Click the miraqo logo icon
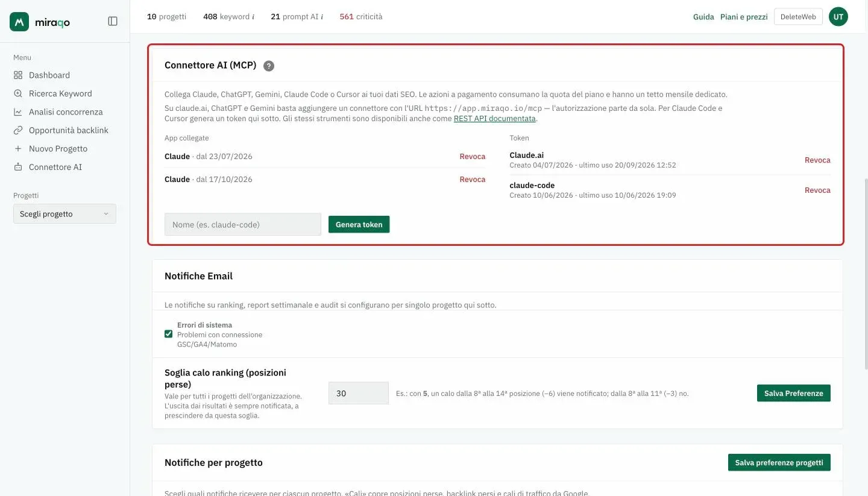This screenshot has height=496, width=868. coord(19,22)
